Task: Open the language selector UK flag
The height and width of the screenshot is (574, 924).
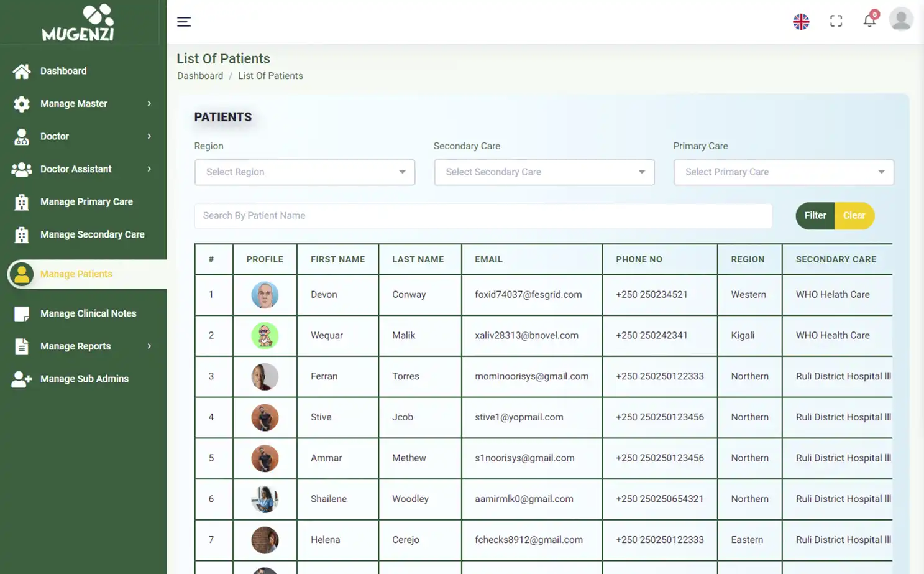Action: pos(801,22)
